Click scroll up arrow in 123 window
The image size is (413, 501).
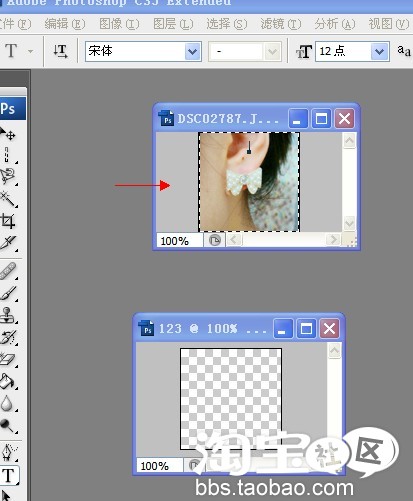coord(335,351)
